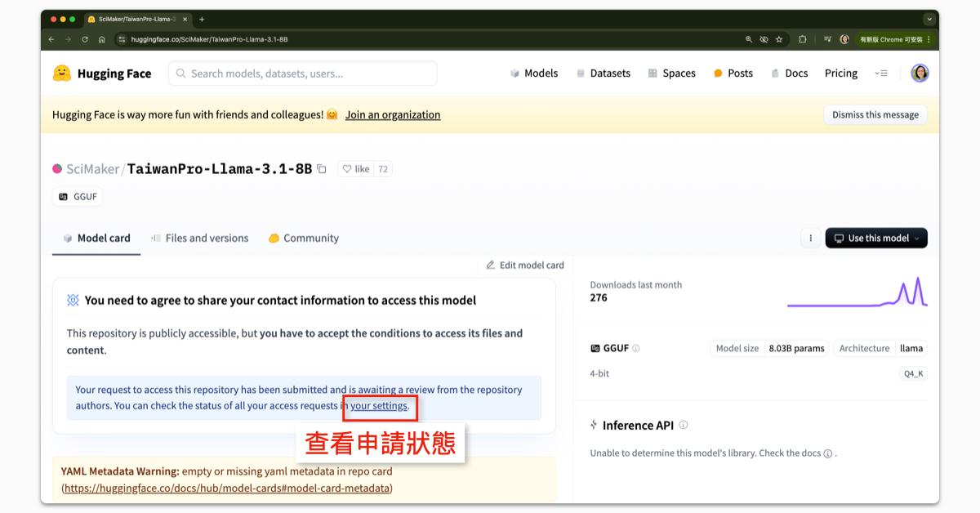The width and height of the screenshot is (980, 513).
Task: Open Chrome update menu button
Action: coord(894,39)
